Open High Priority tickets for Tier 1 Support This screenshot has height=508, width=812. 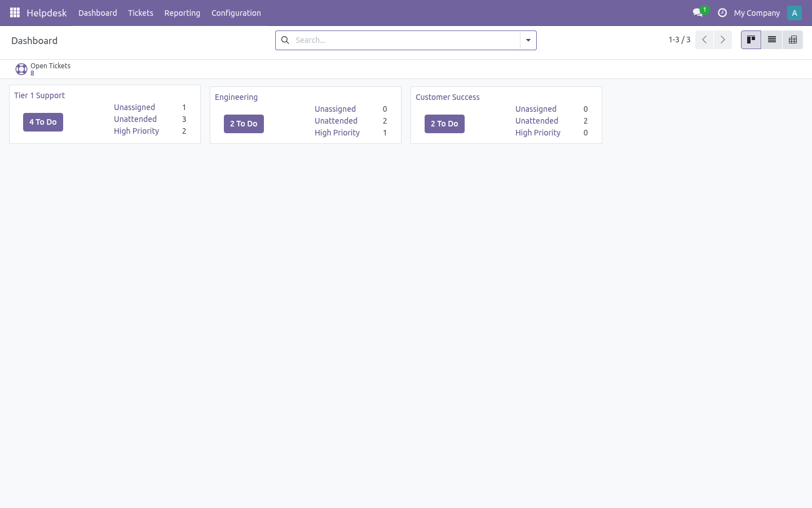136,131
